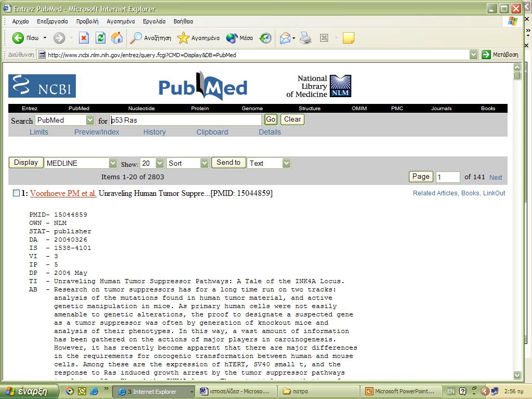Expand the address bar history dropdown arrow
The width and height of the screenshot is (532, 399).
474,55
